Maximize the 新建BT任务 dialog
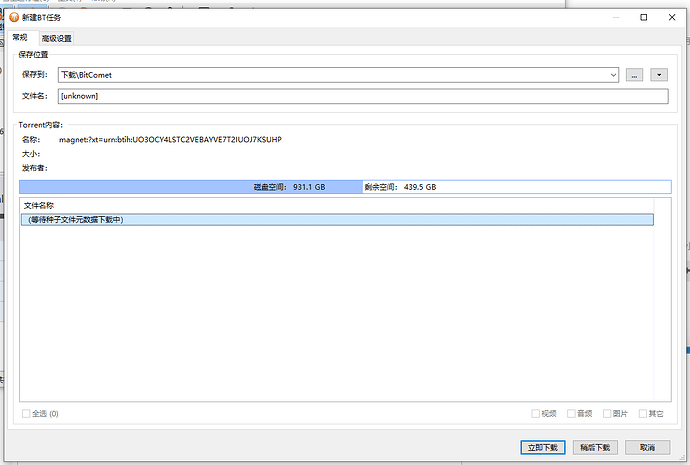This screenshot has height=465, width=690. tap(643, 17)
